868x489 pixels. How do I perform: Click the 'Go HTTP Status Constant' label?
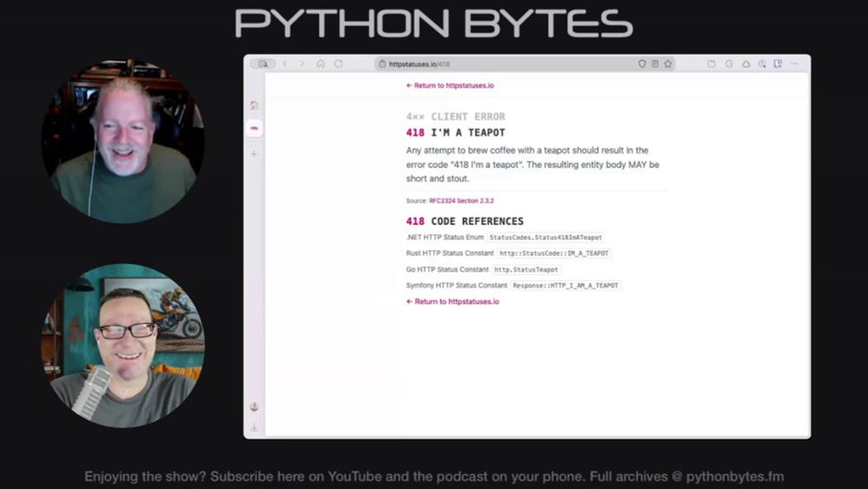pos(447,270)
